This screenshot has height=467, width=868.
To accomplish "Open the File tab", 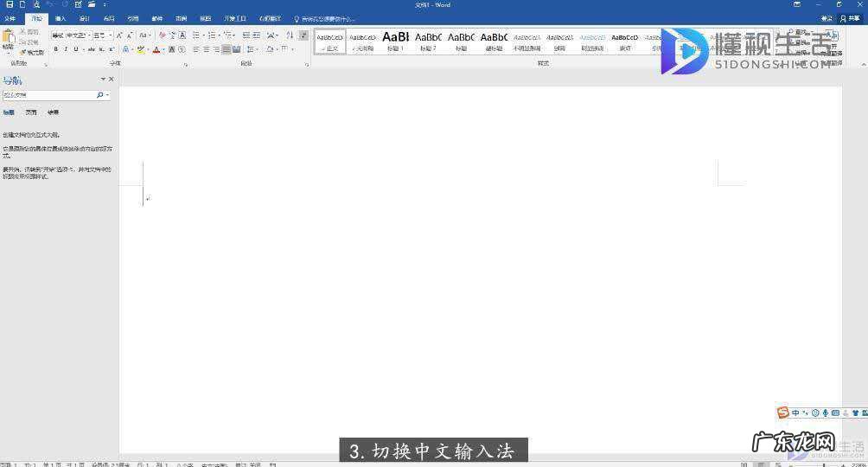I will pos(10,19).
